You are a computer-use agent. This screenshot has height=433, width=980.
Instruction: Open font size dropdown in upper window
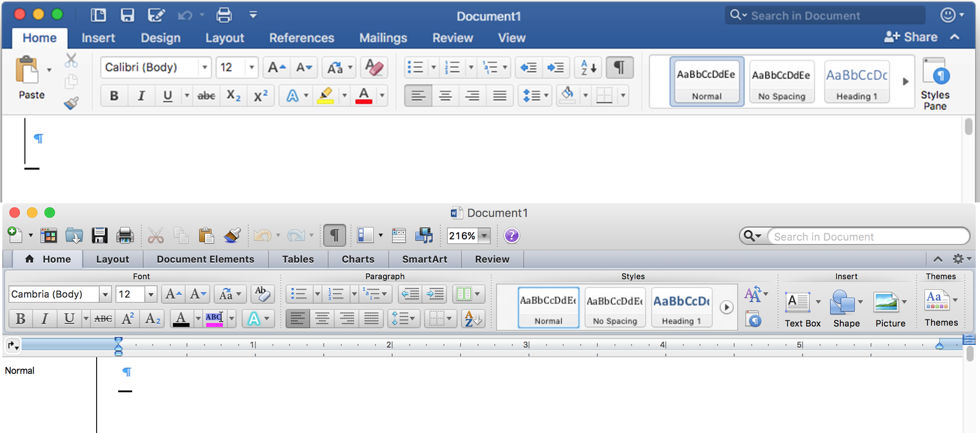(x=252, y=67)
